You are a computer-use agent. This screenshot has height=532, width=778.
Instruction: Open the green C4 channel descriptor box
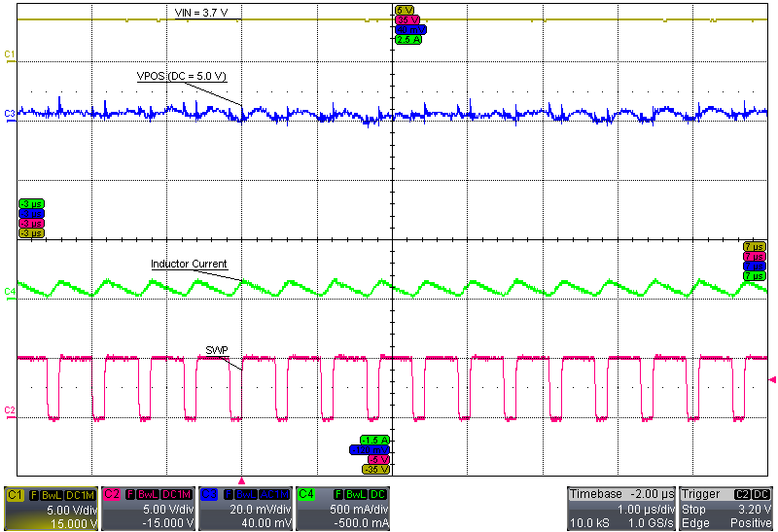coord(341,509)
